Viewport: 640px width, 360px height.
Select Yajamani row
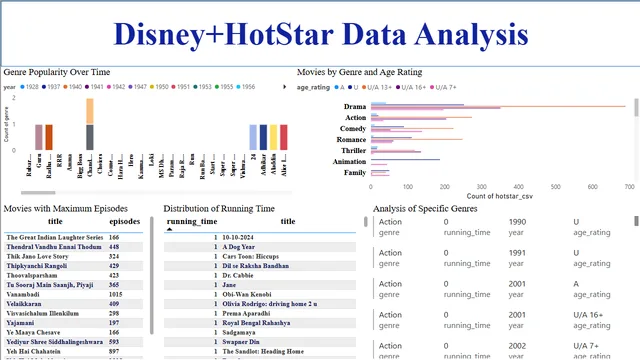click(x=73, y=323)
